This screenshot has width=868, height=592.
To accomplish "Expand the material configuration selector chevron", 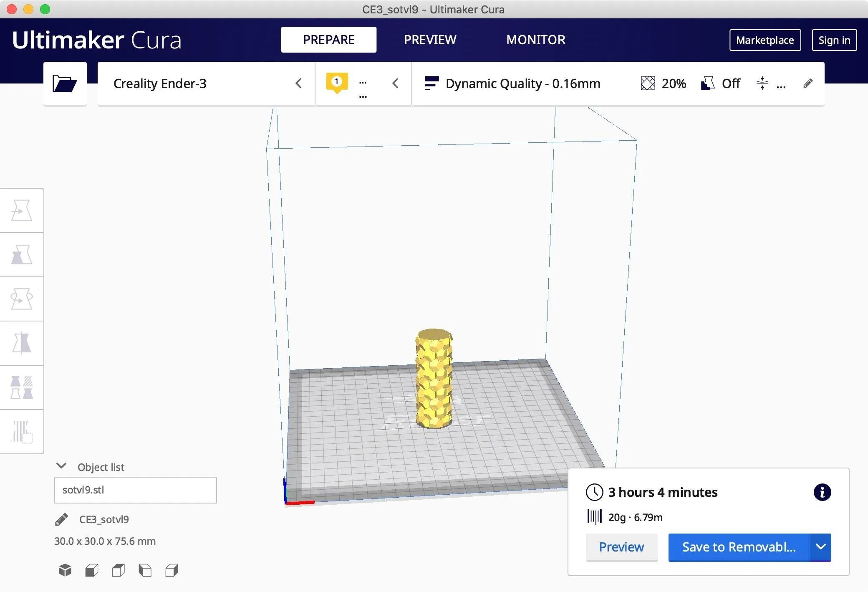I will tap(396, 83).
